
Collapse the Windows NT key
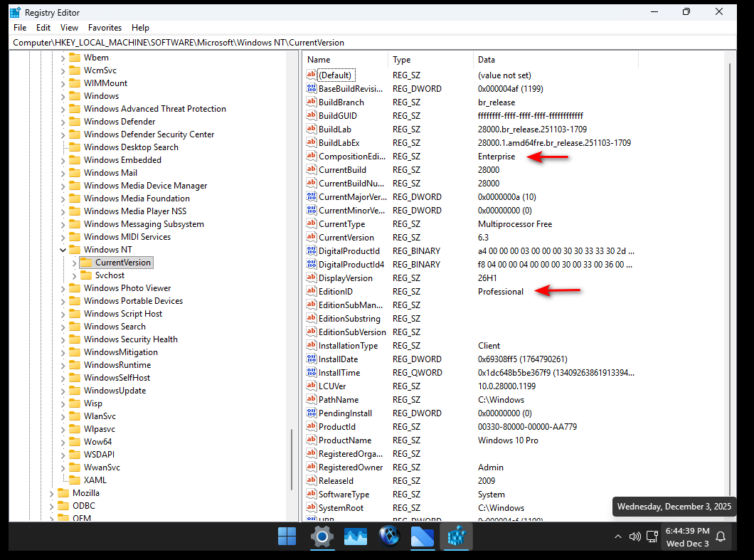point(63,250)
